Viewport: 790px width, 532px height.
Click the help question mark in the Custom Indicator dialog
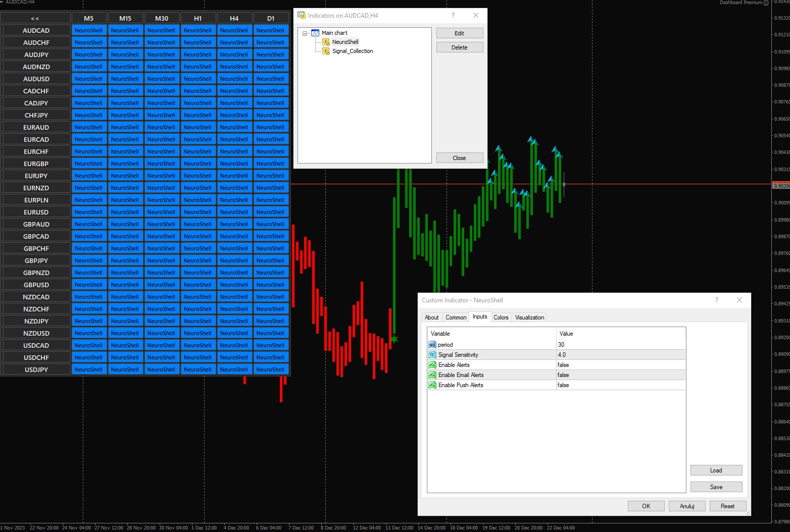pos(716,300)
